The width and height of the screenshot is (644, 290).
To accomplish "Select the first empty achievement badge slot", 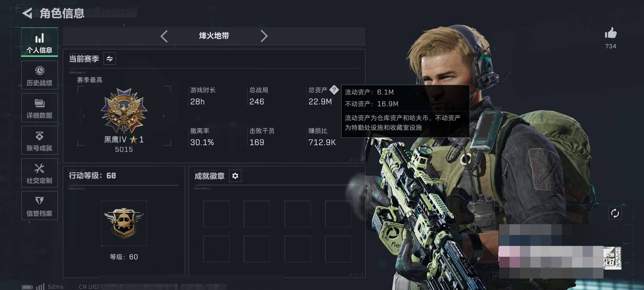I will [x=216, y=214].
